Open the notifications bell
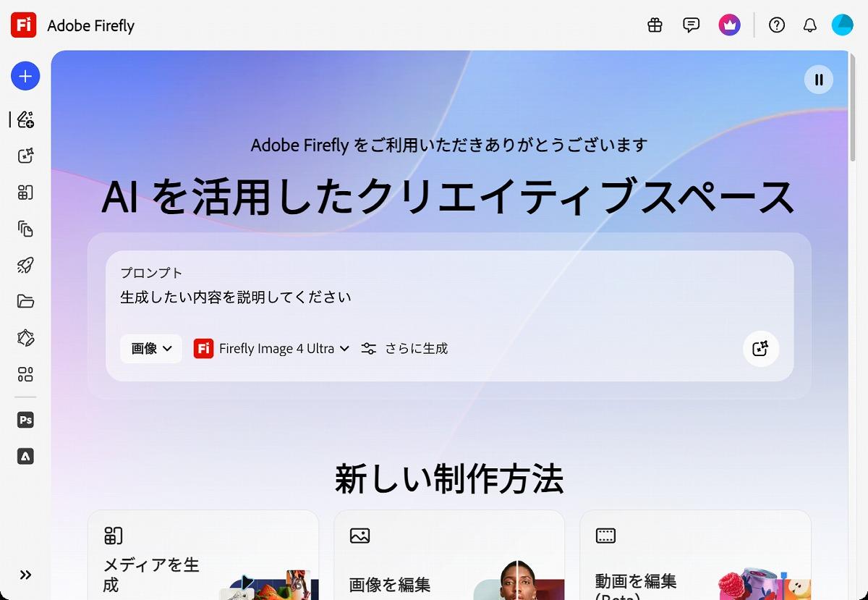This screenshot has width=868, height=600. [810, 25]
